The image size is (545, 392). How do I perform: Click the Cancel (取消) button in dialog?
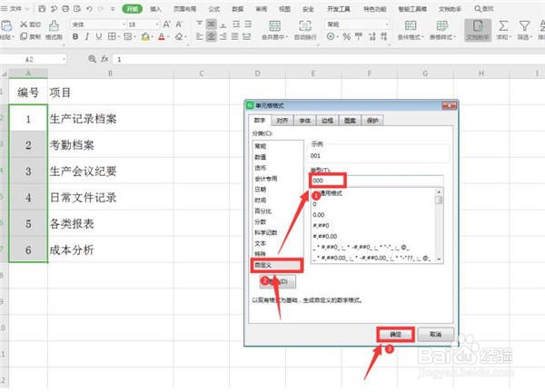click(x=435, y=334)
